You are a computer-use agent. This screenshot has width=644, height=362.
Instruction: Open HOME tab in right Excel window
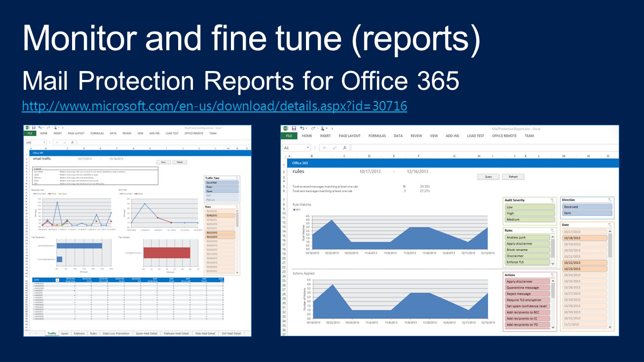pyautogui.click(x=307, y=136)
